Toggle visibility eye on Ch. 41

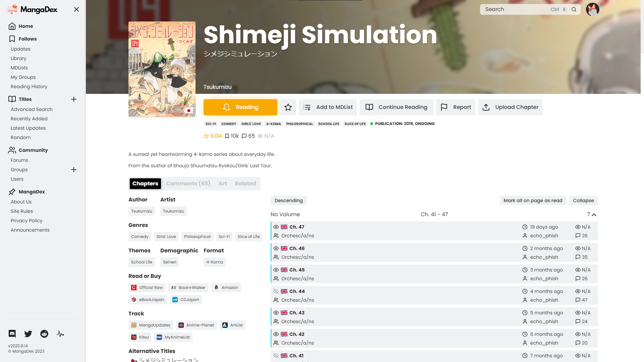276,356
